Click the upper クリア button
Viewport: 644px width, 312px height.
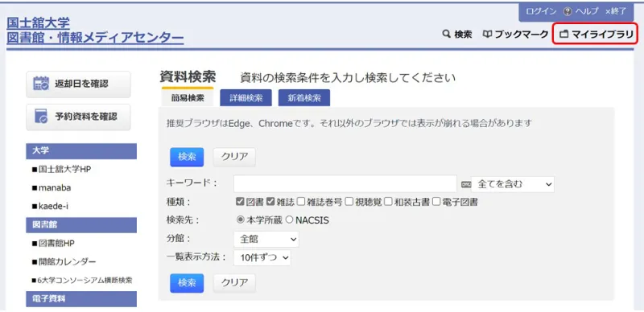pyautogui.click(x=234, y=157)
